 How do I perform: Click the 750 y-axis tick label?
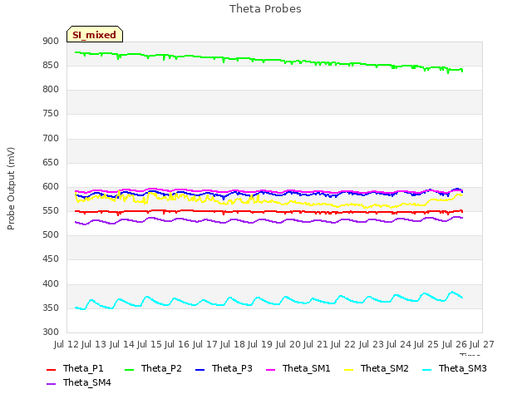pyautogui.click(x=51, y=114)
